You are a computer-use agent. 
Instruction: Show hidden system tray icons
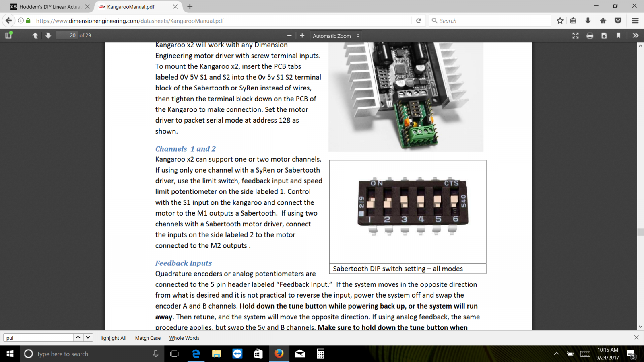[557, 354]
